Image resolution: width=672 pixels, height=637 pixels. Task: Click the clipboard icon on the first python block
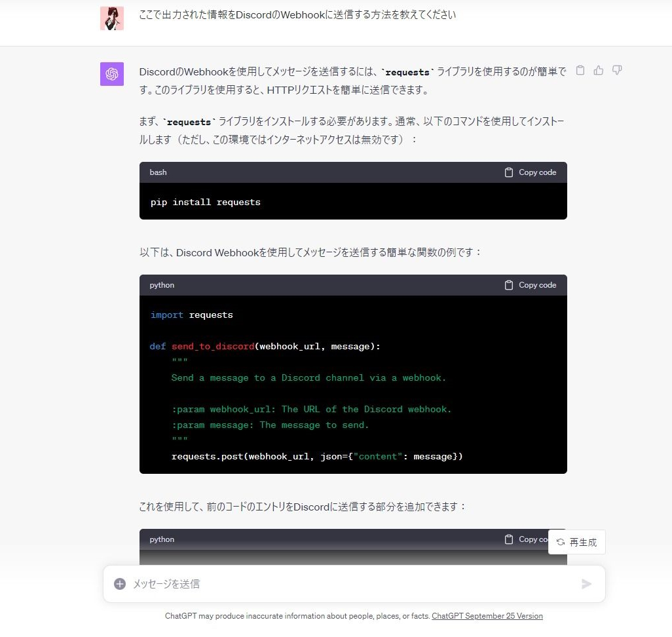(x=508, y=284)
